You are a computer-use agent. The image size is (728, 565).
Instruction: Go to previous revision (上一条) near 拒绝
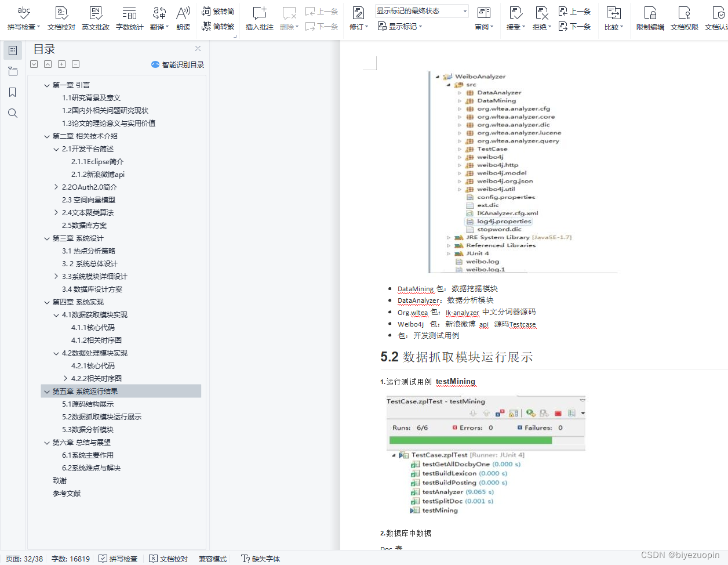[574, 11]
